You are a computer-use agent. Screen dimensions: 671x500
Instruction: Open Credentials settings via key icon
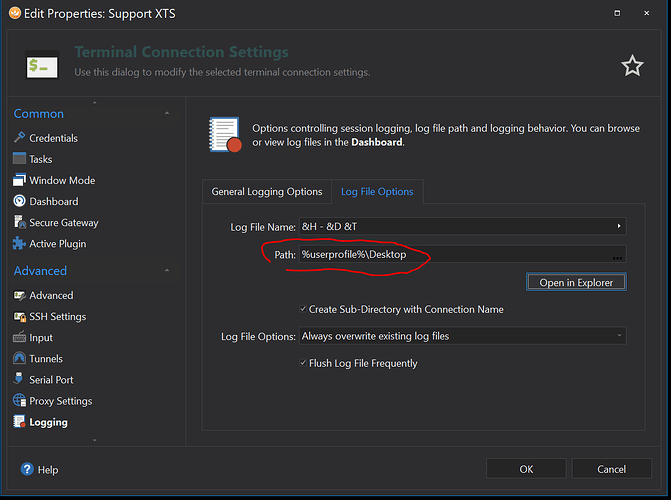tap(20, 138)
